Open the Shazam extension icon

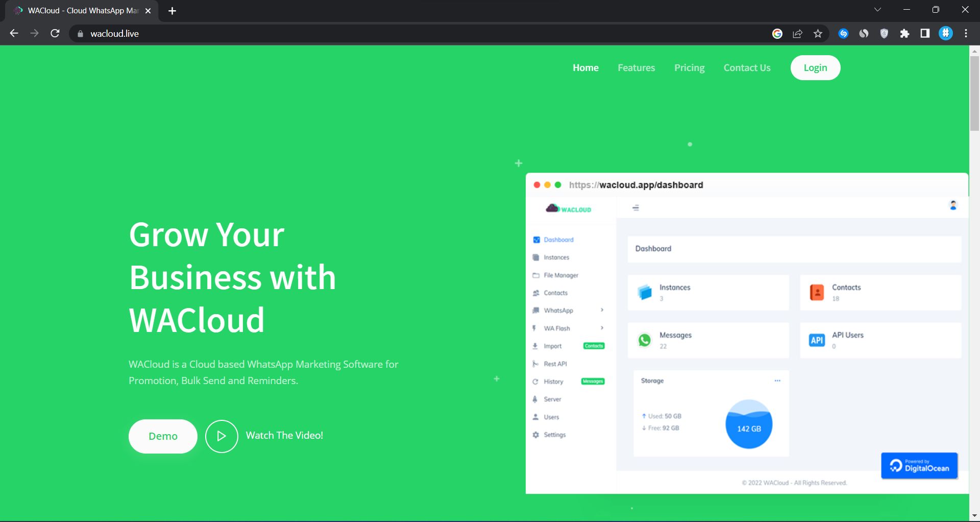(843, 34)
